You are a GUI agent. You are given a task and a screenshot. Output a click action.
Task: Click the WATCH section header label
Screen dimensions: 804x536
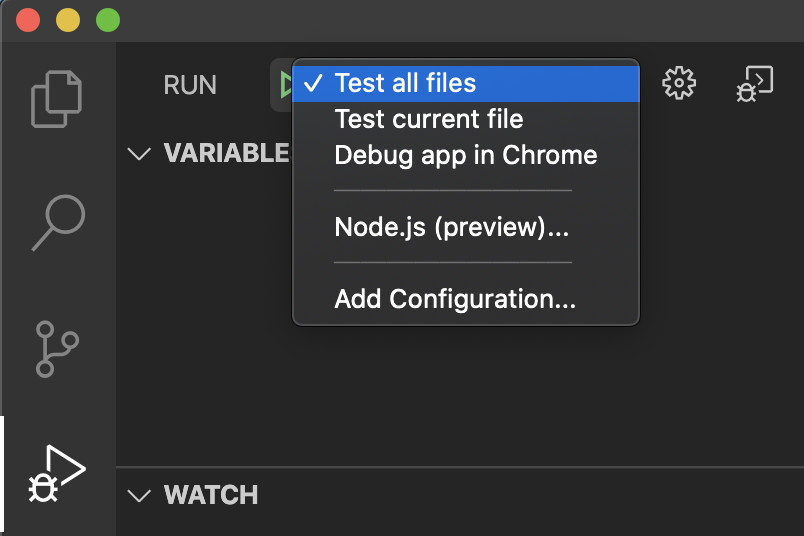(x=211, y=495)
